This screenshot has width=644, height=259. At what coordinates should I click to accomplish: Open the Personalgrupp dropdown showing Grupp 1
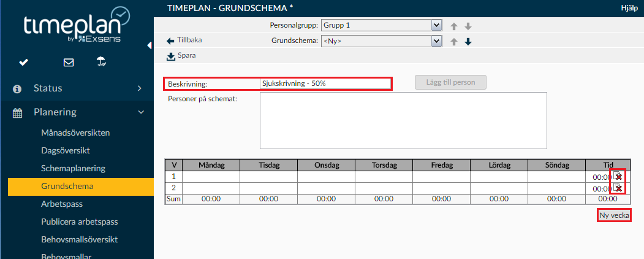[382, 26]
